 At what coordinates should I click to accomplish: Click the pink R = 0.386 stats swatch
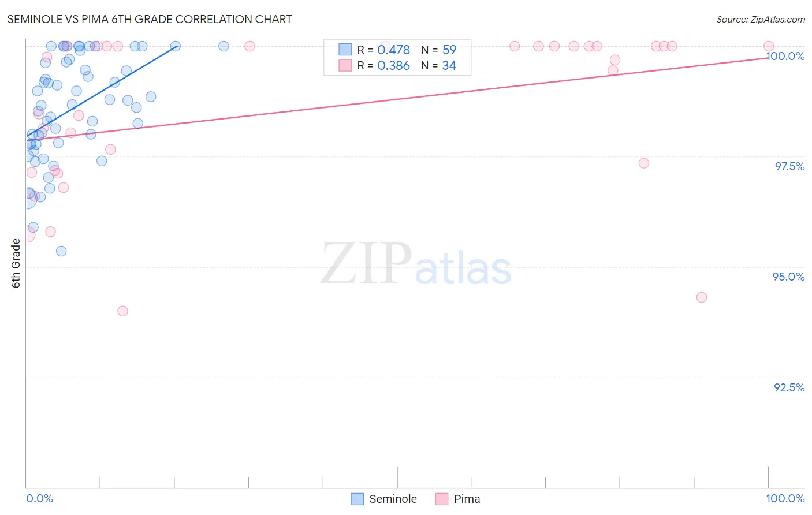345,65
